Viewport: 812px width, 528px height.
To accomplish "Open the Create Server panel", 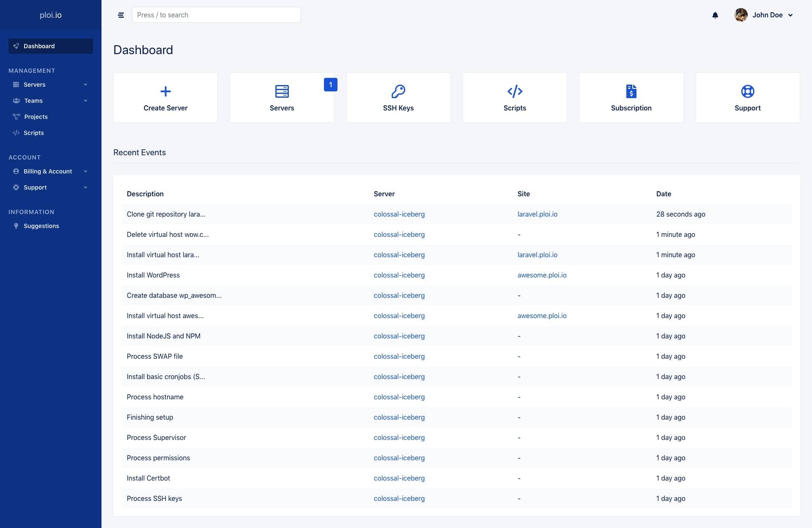I will click(165, 97).
